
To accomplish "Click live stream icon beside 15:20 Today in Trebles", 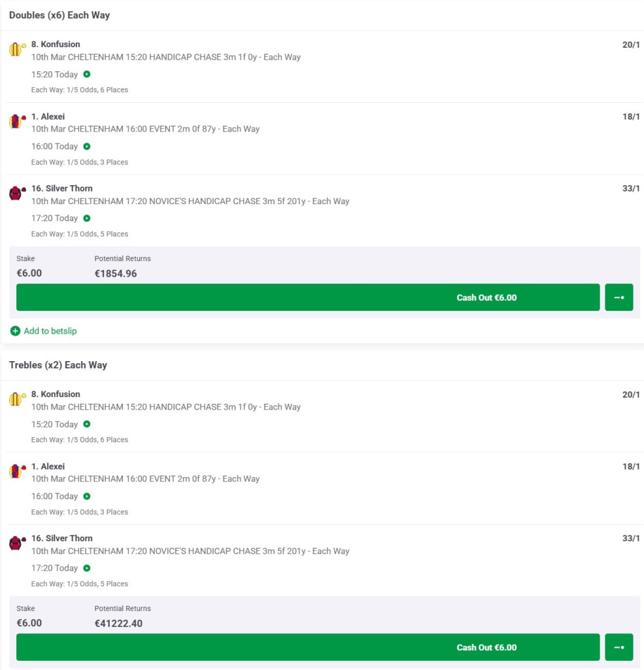I will point(87,425).
